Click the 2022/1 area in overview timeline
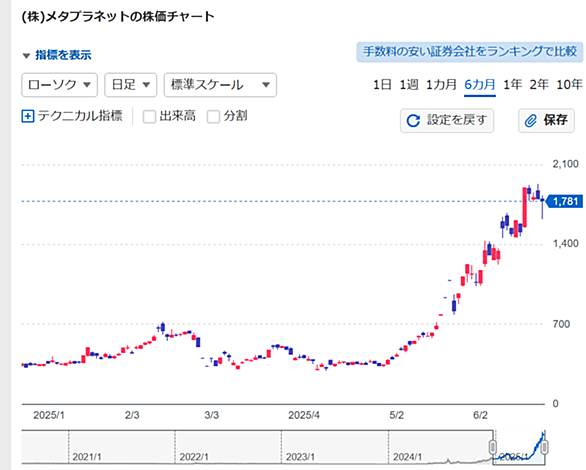 click(x=194, y=457)
